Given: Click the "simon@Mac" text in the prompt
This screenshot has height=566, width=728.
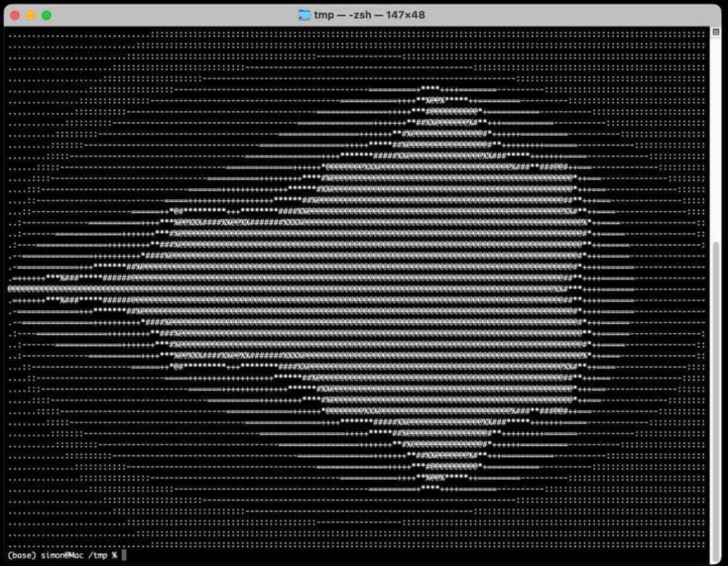Looking at the screenshot, I should [x=63, y=555].
